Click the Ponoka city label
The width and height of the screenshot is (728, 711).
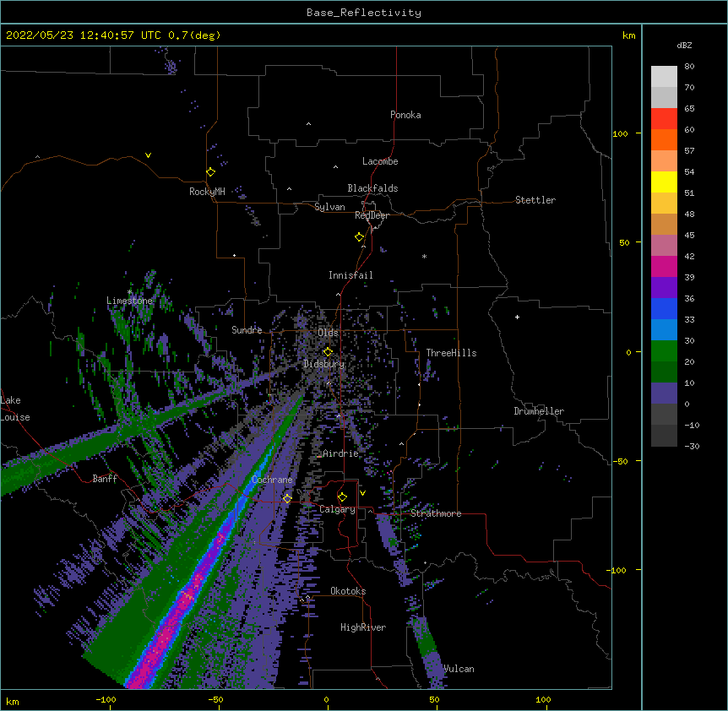(405, 115)
